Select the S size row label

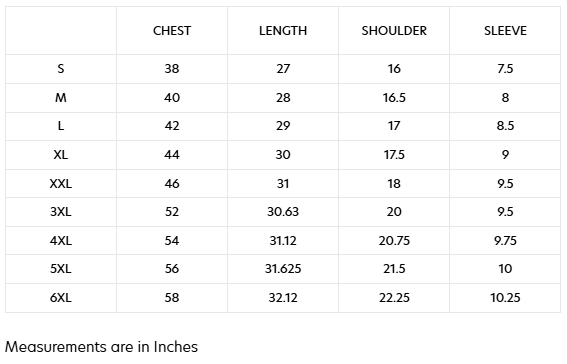coord(61,69)
